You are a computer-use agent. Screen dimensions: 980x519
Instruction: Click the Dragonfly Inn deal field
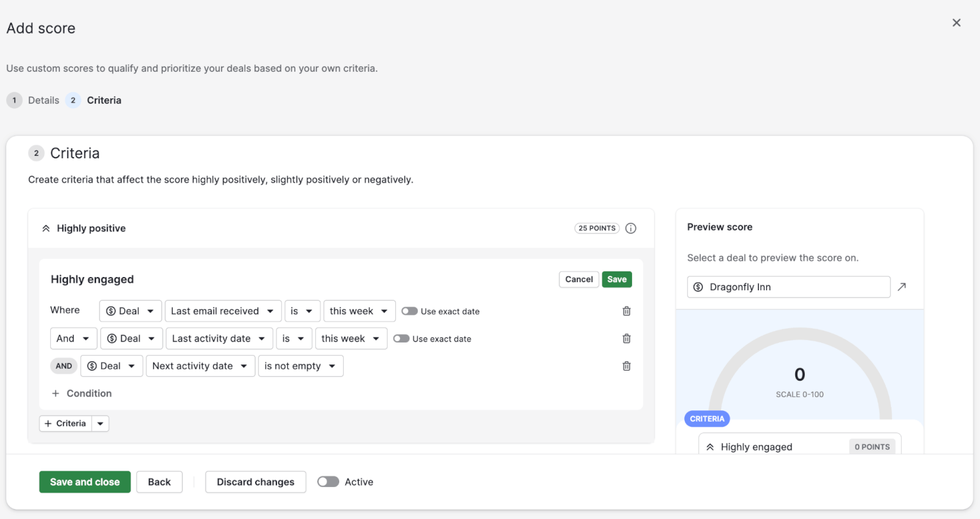[788, 287]
